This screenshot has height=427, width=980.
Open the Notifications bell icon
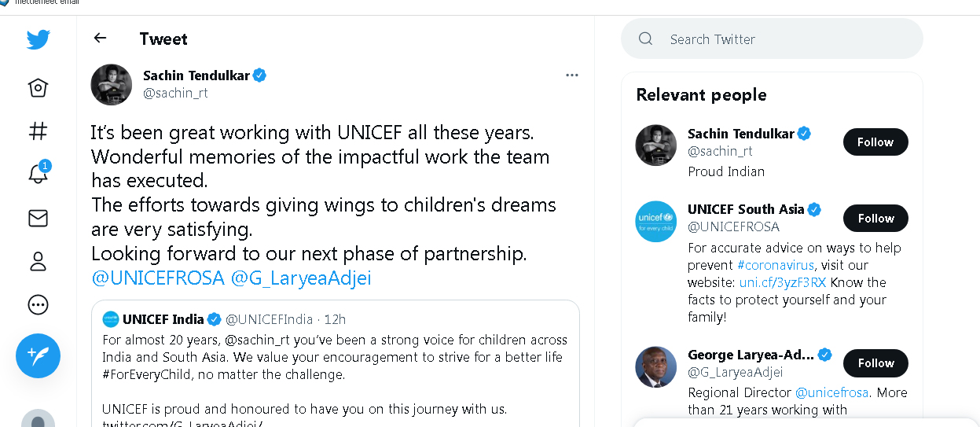(x=38, y=174)
